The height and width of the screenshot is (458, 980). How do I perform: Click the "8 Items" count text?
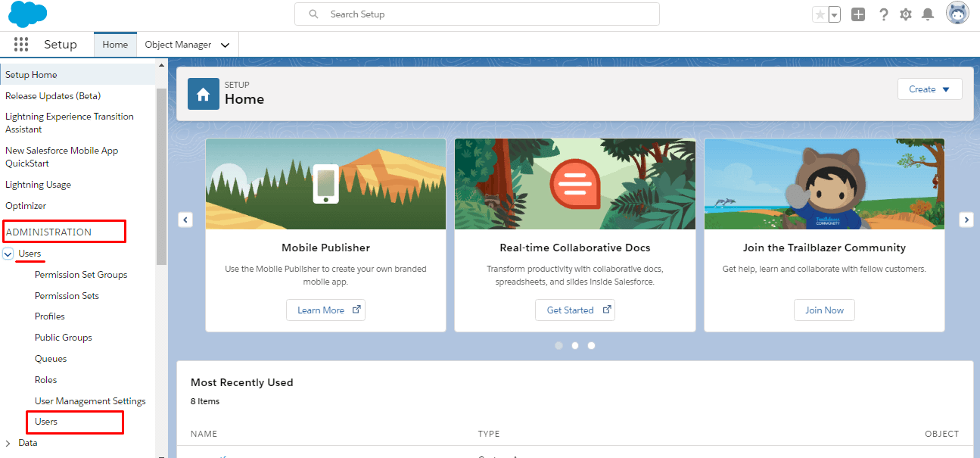pyautogui.click(x=205, y=401)
